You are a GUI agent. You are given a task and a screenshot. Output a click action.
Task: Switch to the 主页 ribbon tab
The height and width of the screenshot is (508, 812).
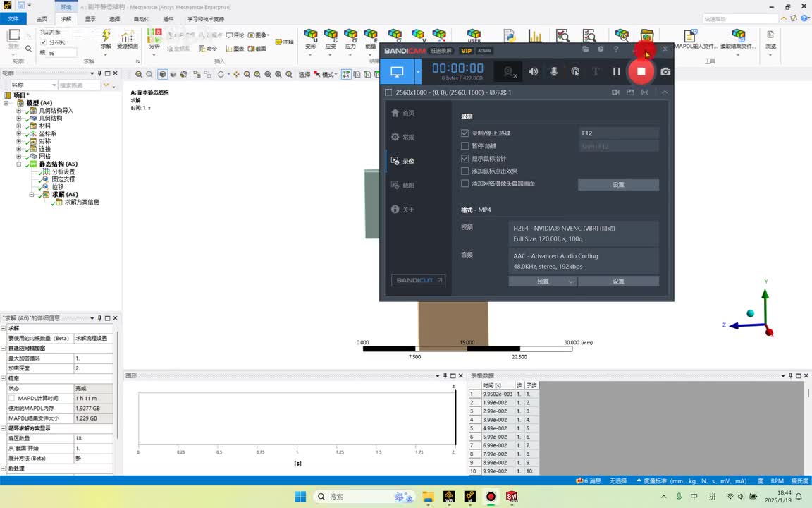tap(42, 19)
